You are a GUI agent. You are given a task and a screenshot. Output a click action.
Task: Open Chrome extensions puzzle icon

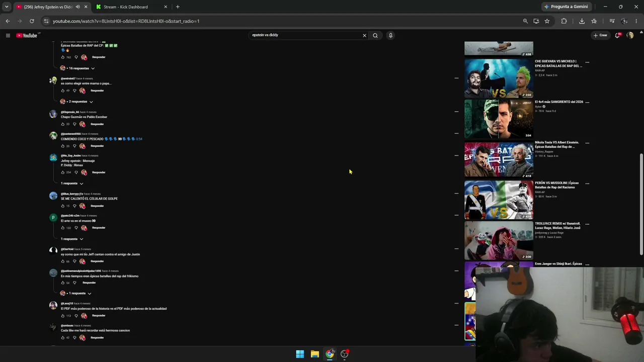564,21
